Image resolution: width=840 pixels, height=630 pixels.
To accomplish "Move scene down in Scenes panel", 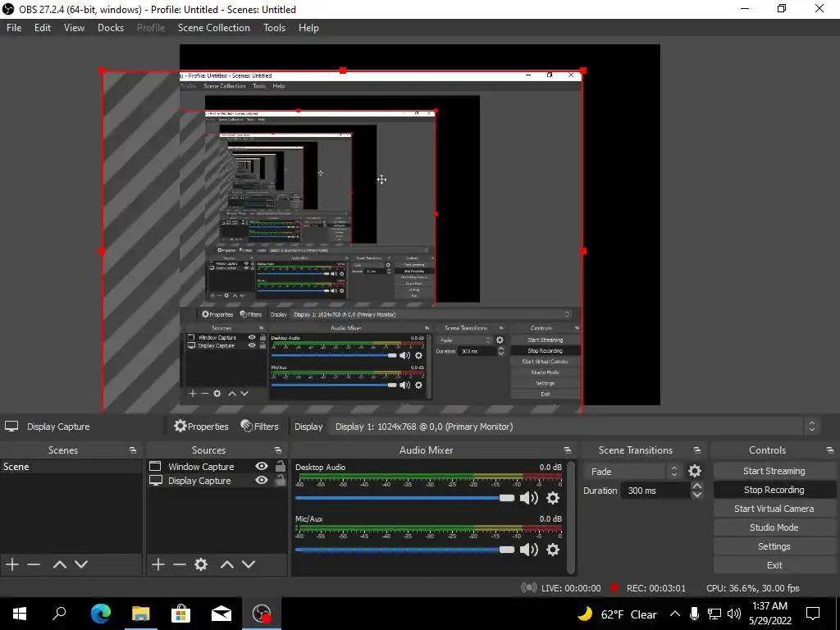I will 81,564.
